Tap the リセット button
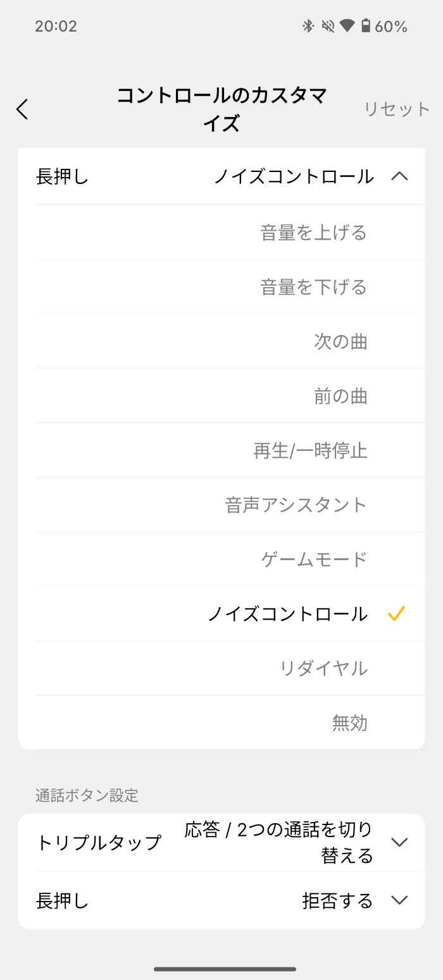 tap(396, 109)
